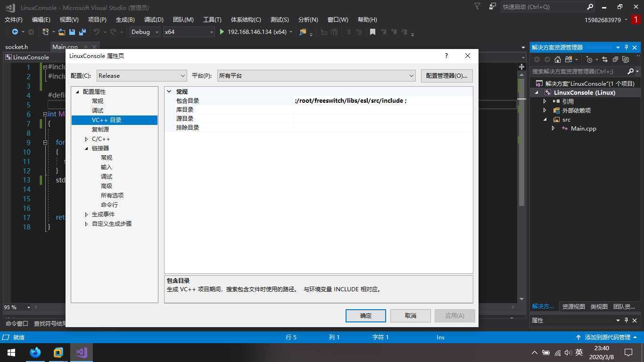Click the Redo toolbar icon
The image size is (644, 362).
[x=113, y=32]
